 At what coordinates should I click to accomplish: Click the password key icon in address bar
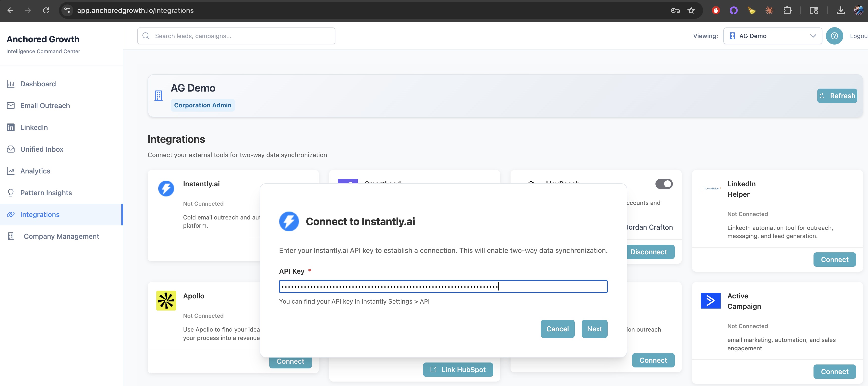tap(675, 10)
